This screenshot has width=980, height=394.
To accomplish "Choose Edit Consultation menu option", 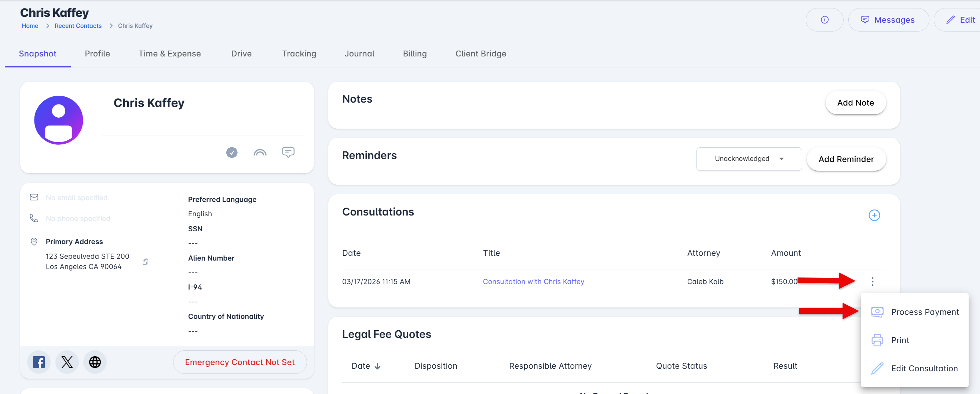I will [924, 368].
